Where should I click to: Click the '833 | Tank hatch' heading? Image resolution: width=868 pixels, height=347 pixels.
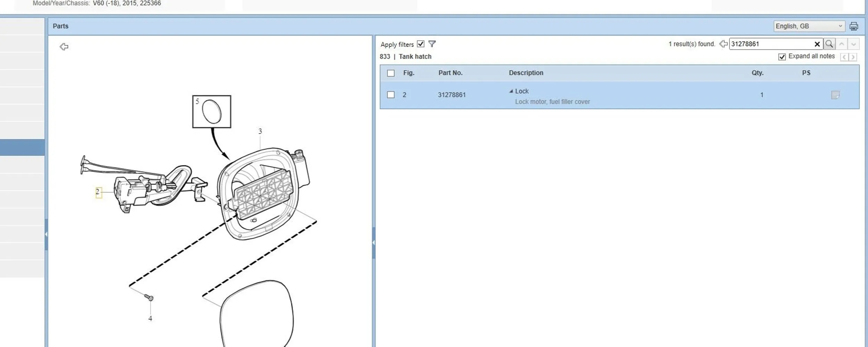[x=406, y=57]
